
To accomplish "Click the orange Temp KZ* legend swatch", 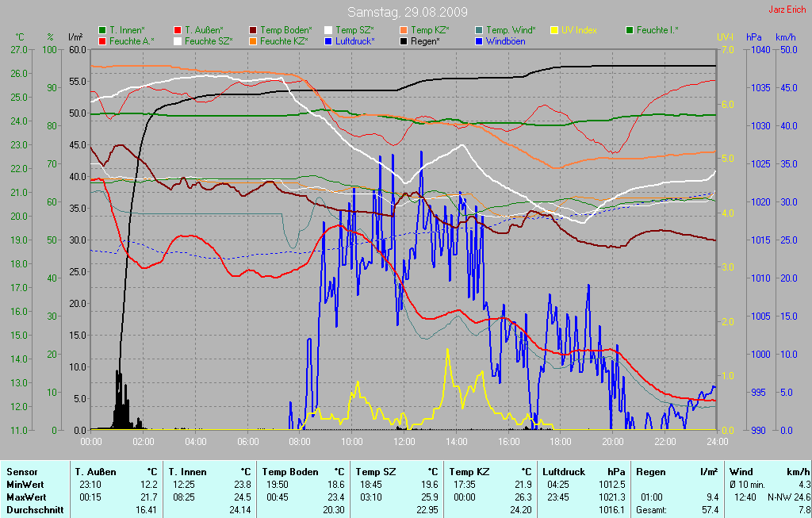I will point(404,31).
